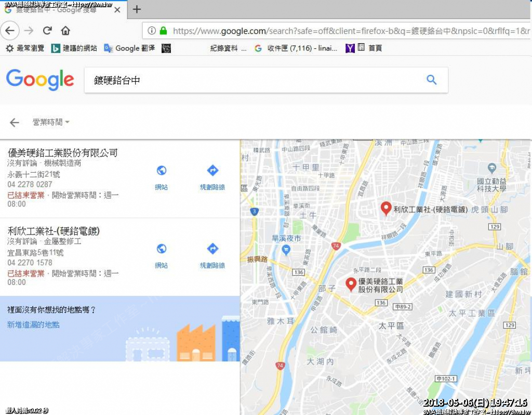
Task: Expand the 營業時間 filter dropdown
Action: click(x=51, y=122)
